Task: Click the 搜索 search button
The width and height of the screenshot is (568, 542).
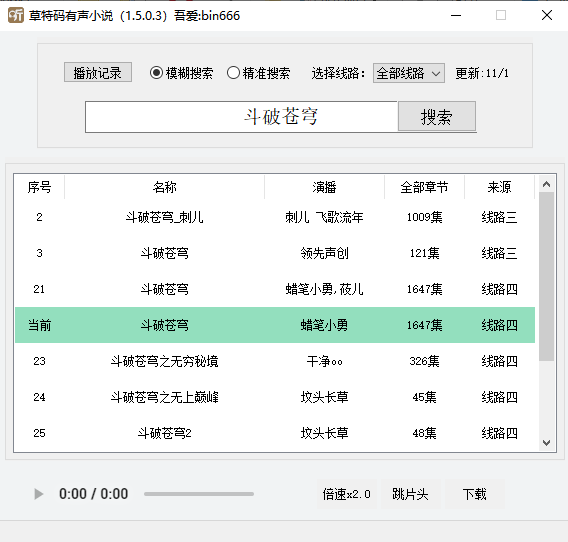Action: click(437, 117)
